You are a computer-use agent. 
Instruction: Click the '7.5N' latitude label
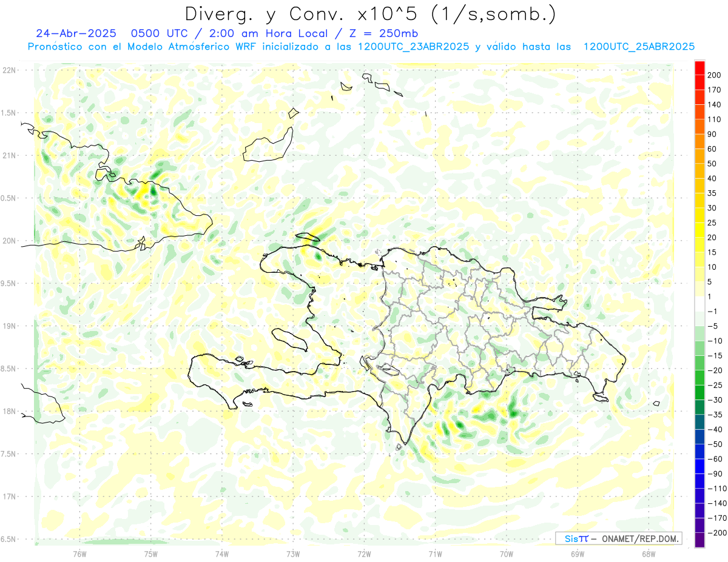click(x=9, y=454)
